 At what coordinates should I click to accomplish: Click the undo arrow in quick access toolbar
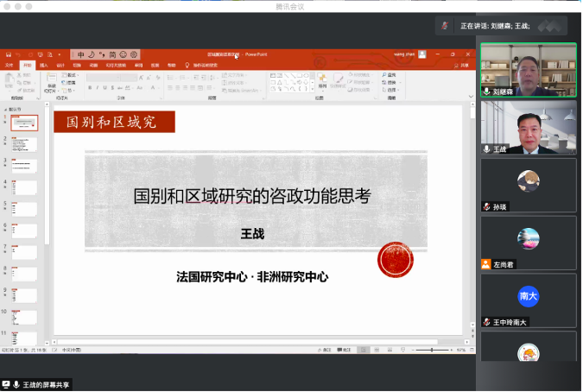[18, 54]
